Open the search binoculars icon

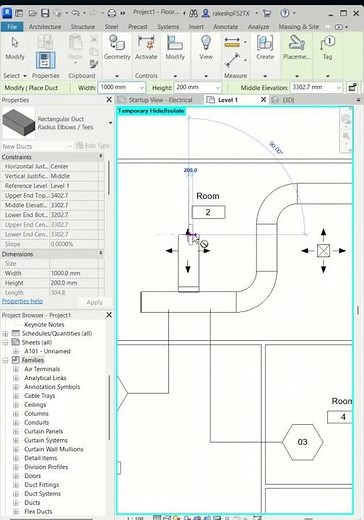pos(193,13)
